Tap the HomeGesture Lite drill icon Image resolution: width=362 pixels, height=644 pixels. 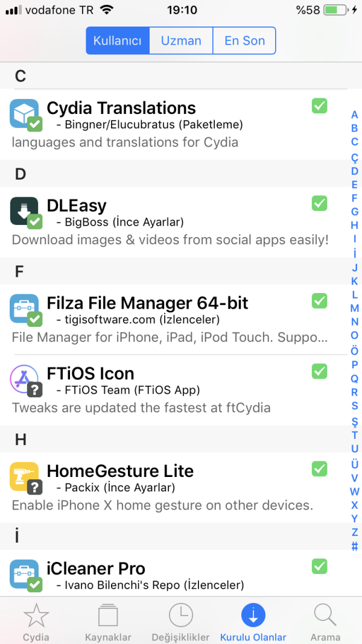pos(25,477)
